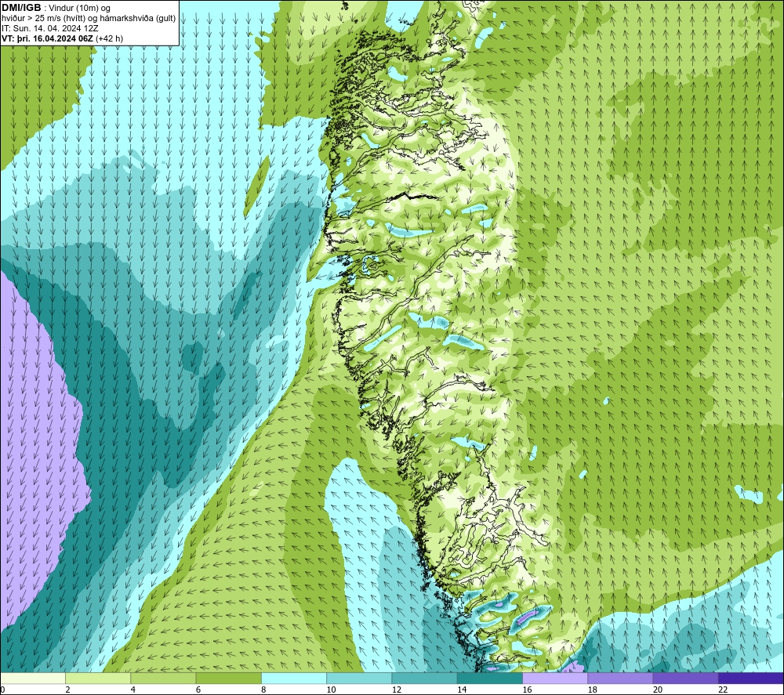The width and height of the screenshot is (784, 695).
Task: Click the "IT: Sun. 14. 04. 2024 12Z" line
Action: [x=50, y=28]
